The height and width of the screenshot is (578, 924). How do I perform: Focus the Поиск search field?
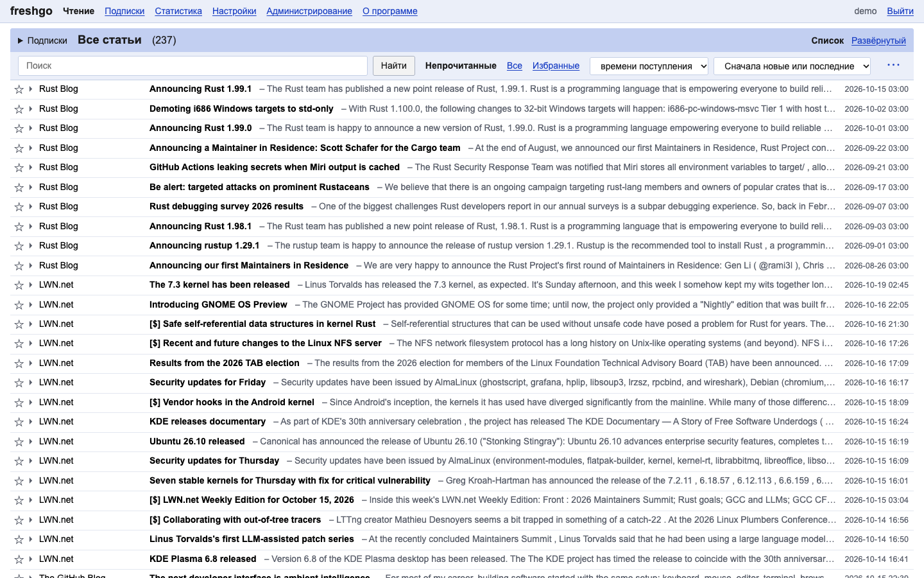click(x=193, y=66)
